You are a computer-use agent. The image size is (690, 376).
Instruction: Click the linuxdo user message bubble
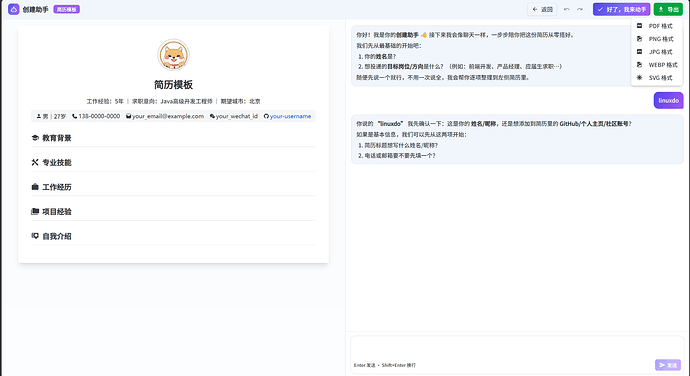(x=668, y=100)
